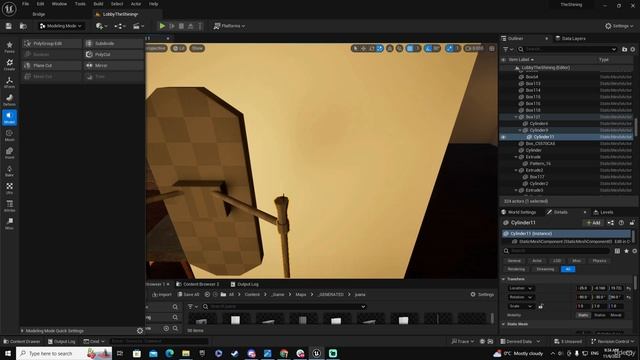Click the Windows Start button
Viewport: 640px width, 360px height.
(x=8, y=353)
